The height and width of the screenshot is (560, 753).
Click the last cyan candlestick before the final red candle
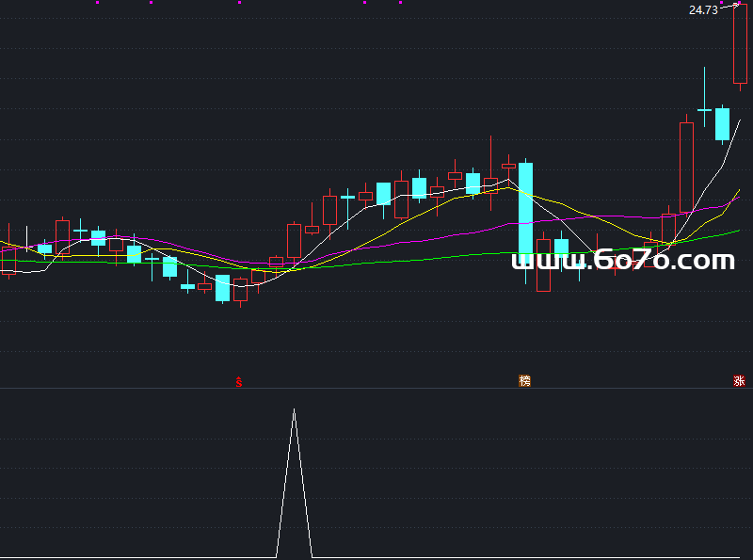click(x=722, y=124)
